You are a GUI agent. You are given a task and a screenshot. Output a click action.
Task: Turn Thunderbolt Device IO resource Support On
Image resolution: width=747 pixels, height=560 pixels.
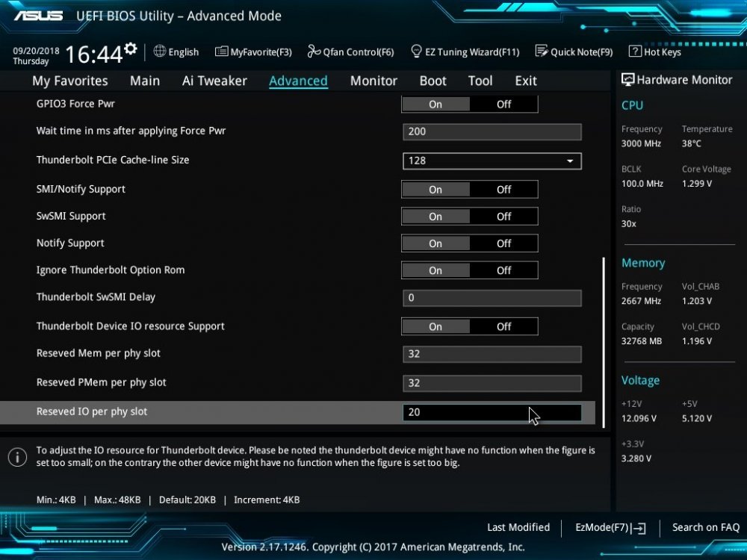click(x=436, y=327)
